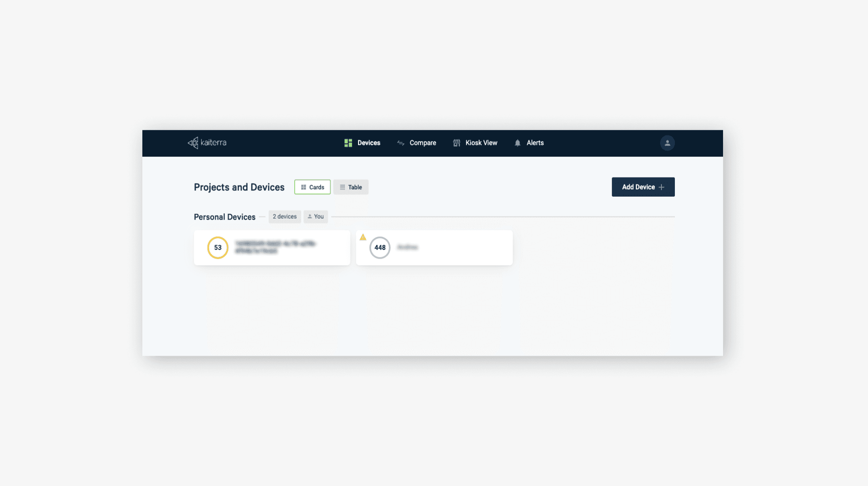Switch to Table view
Image resolution: width=868 pixels, height=486 pixels.
tap(351, 187)
